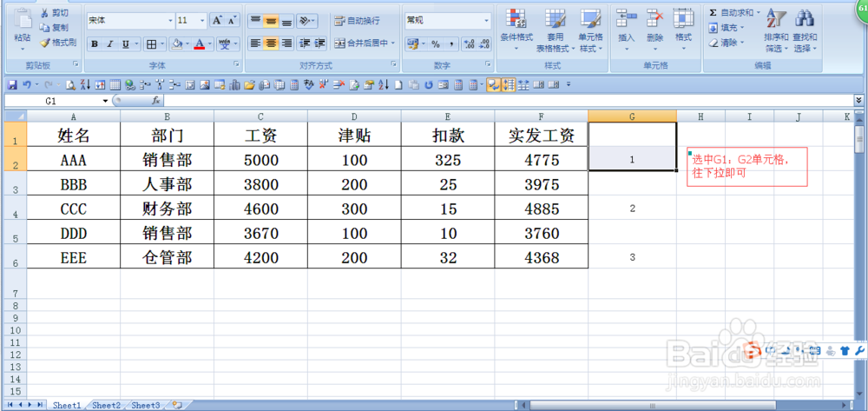Image resolution: width=868 pixels, height=411 pixels.
Task: Toggle top vertical alignment
Action: (254, 21)
